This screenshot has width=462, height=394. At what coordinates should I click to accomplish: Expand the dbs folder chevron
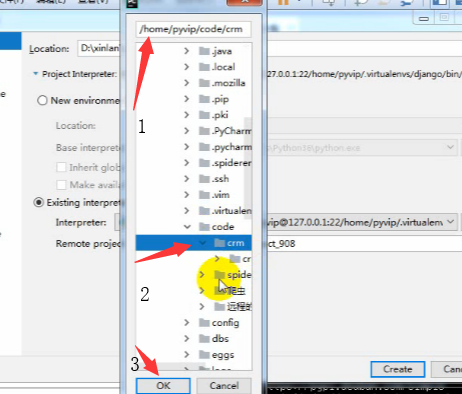187,339
